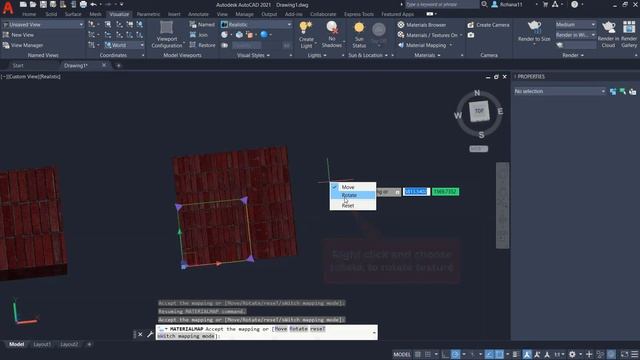640x360 pixels.
Task: Open a new drawing tab with plus
Action: [x=118, y=65]
